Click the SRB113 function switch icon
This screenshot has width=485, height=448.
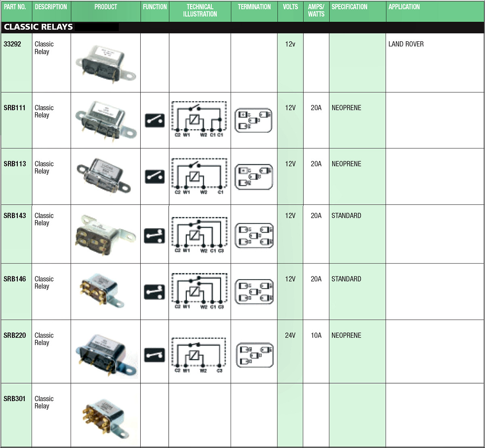click(155, 177)
